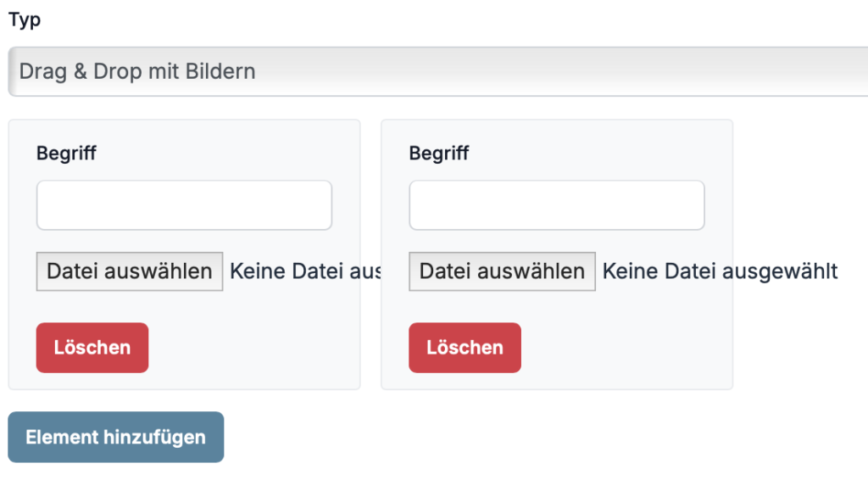
Task: Click the 'Drag & Drop mit Bildern' selected value
Action: click(x=137, y=71)
